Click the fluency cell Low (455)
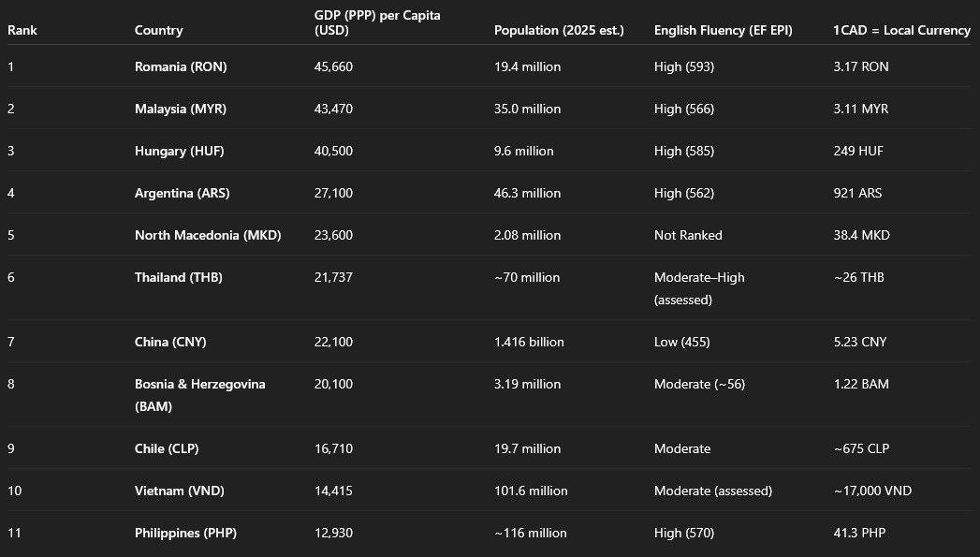980x557 pixels. [x=681, y=342]
